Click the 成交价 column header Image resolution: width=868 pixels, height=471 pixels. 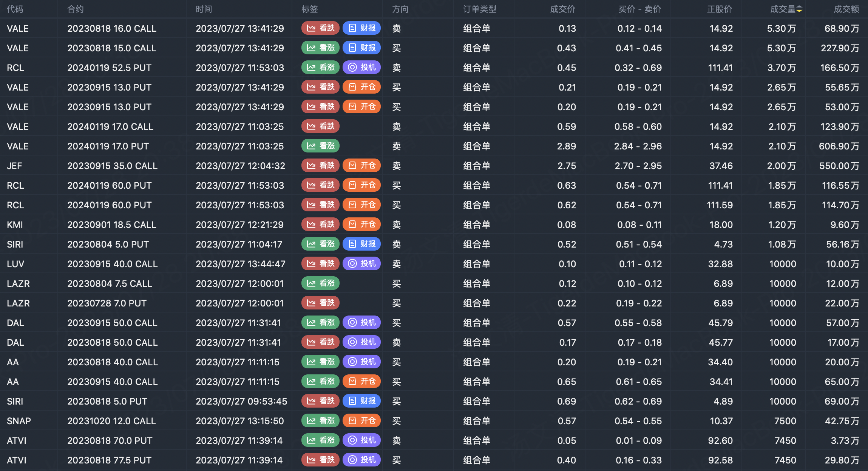click(563, 9)
